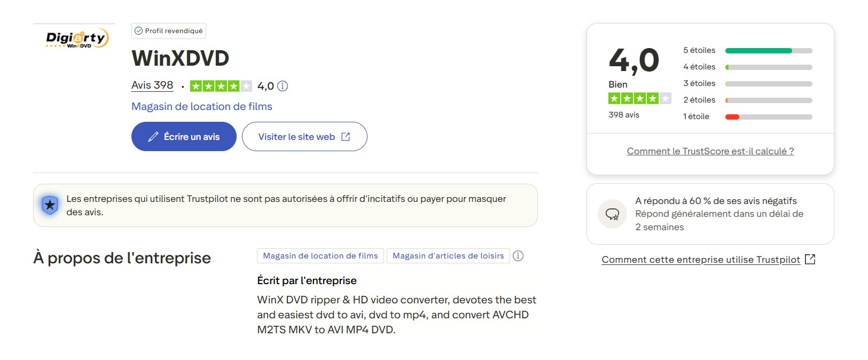The width and height of the screenshot is (868, 360).
Task: Click the Écrire un avis button
Action: [x=184, y=136]
